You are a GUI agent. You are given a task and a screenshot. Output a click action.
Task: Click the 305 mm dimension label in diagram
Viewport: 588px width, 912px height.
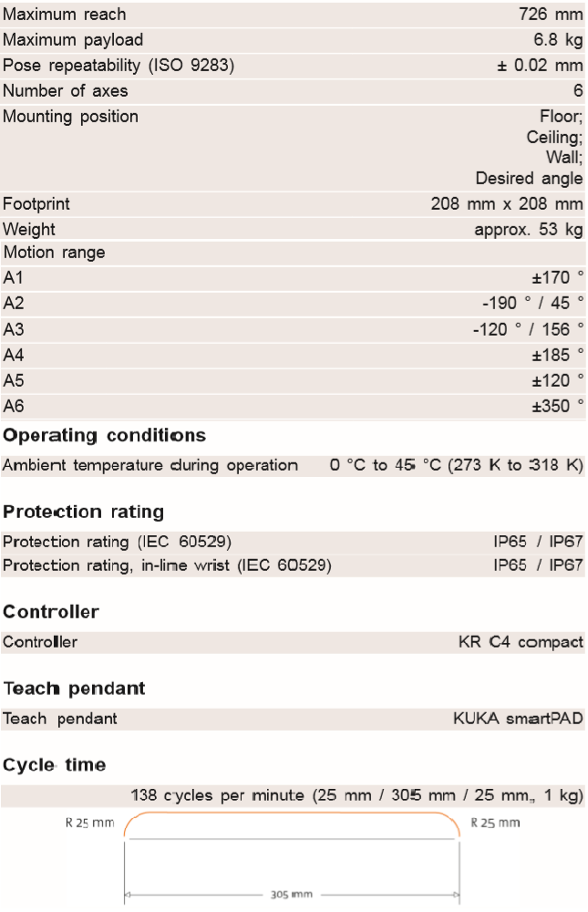pyautogui.click(x=292, y=895)
